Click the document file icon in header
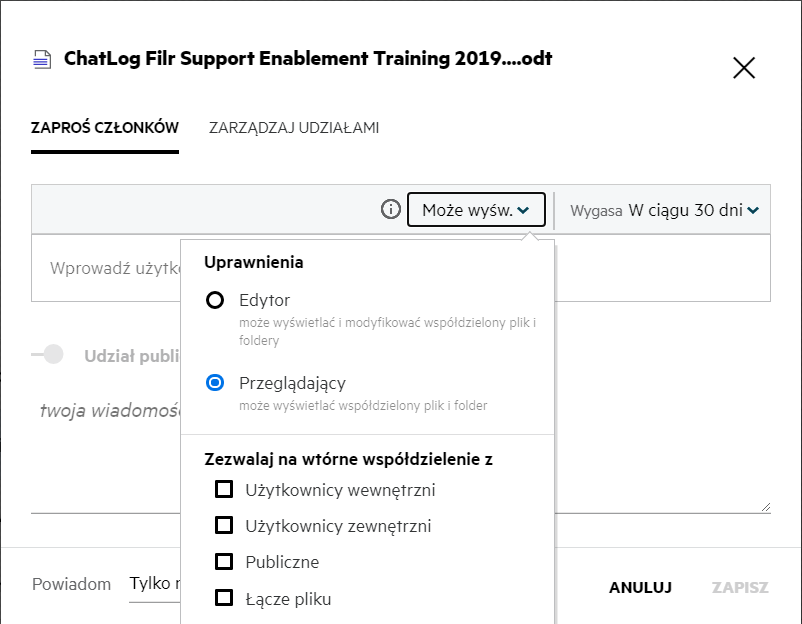This screenshot has width=802, height=624. pos(41,60)
